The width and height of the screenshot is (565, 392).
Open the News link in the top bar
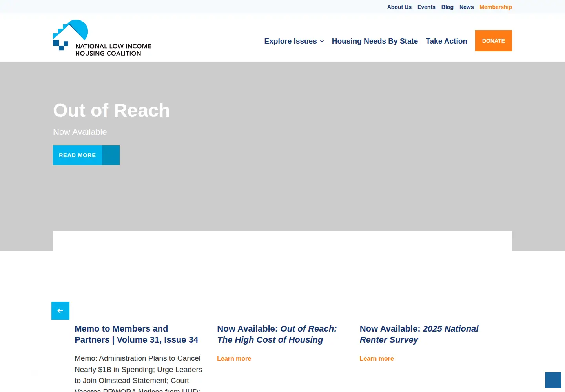pyautogui.click(x=467, y=7)
